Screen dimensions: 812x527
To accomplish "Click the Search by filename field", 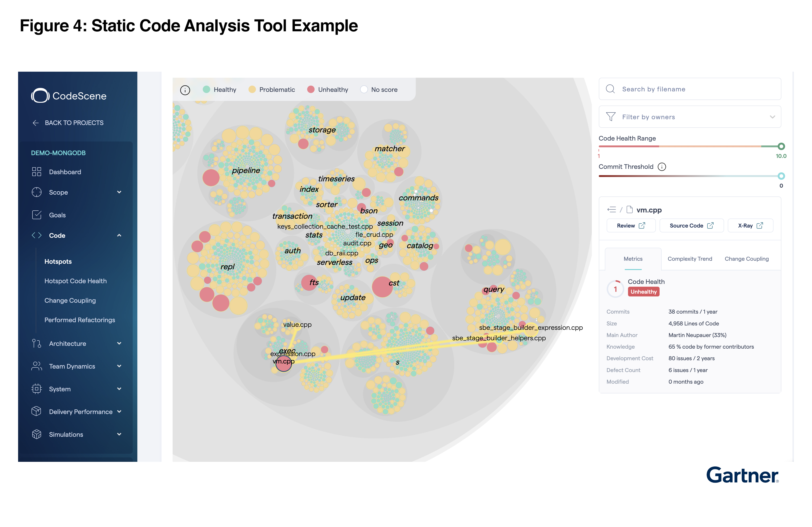I will click(690, 89).
